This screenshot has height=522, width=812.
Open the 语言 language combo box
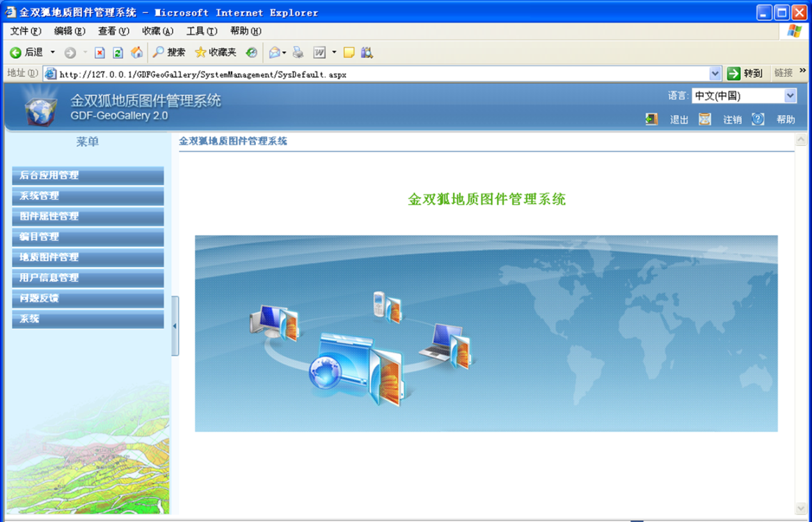click(792, 95)
